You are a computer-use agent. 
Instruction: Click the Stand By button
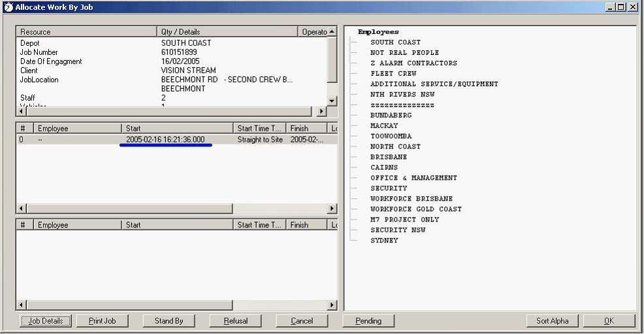(x=169, y=321)
